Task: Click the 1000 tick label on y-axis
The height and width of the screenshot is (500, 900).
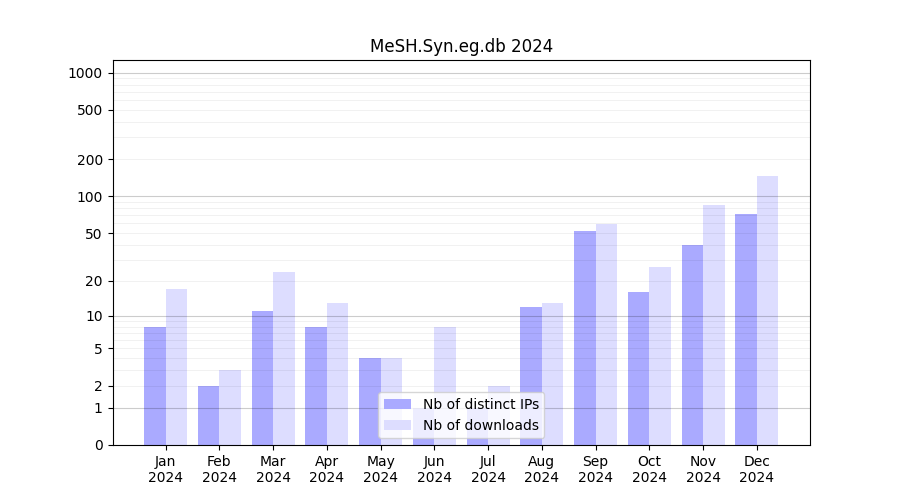Action: [x=85, y=73]
